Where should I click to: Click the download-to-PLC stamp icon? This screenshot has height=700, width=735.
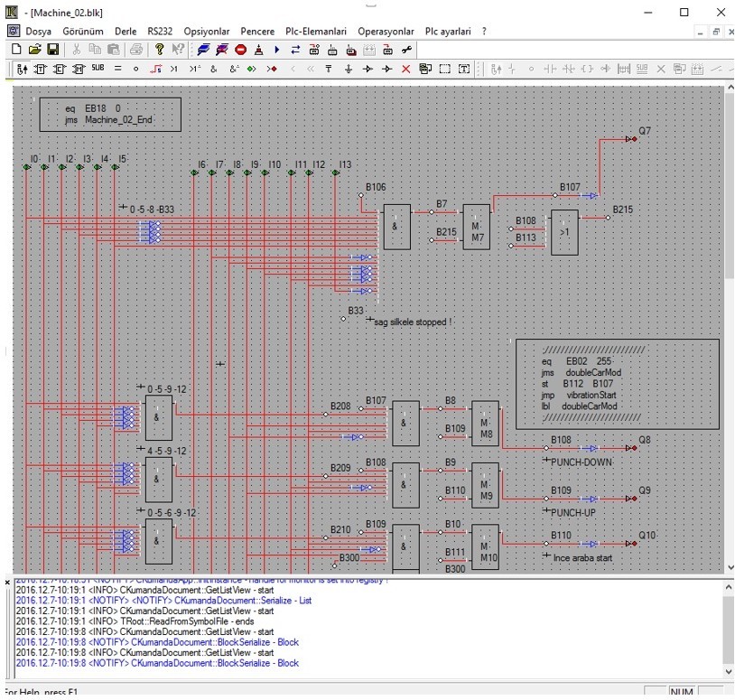259,50
